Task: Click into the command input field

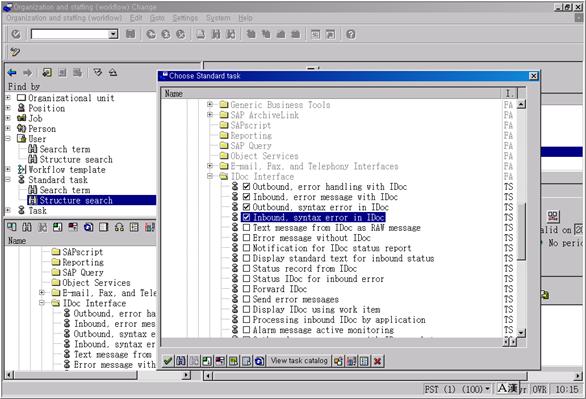Action: (70, 34)
